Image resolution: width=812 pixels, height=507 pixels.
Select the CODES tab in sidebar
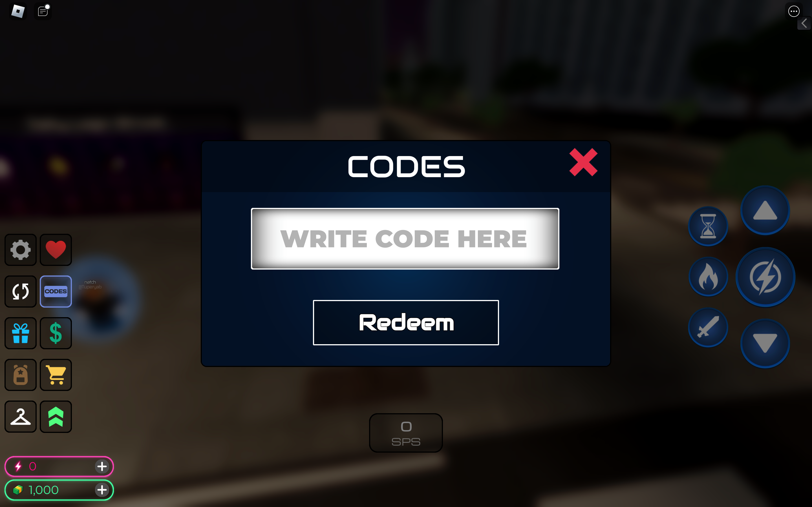click(x=57, y=291)
